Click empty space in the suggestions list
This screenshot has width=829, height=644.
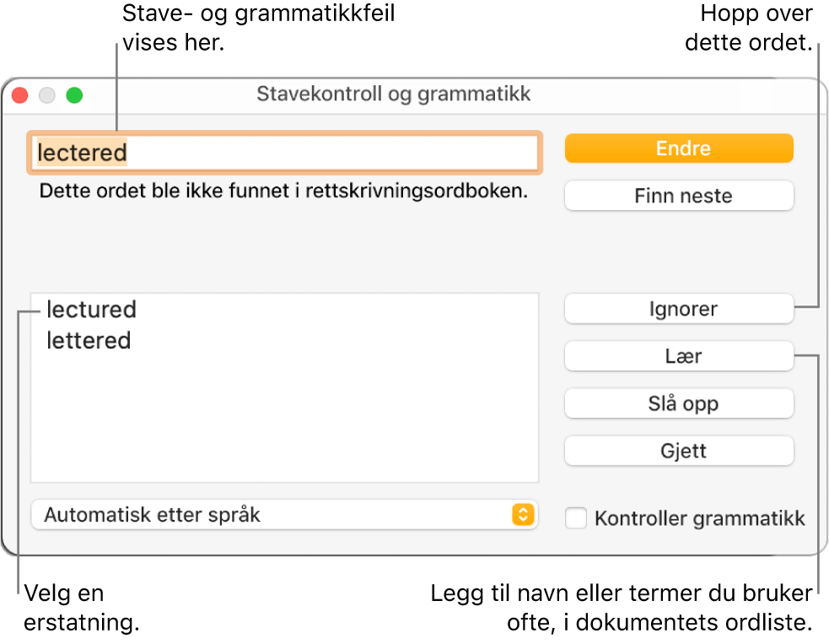(x=284, y=421)
